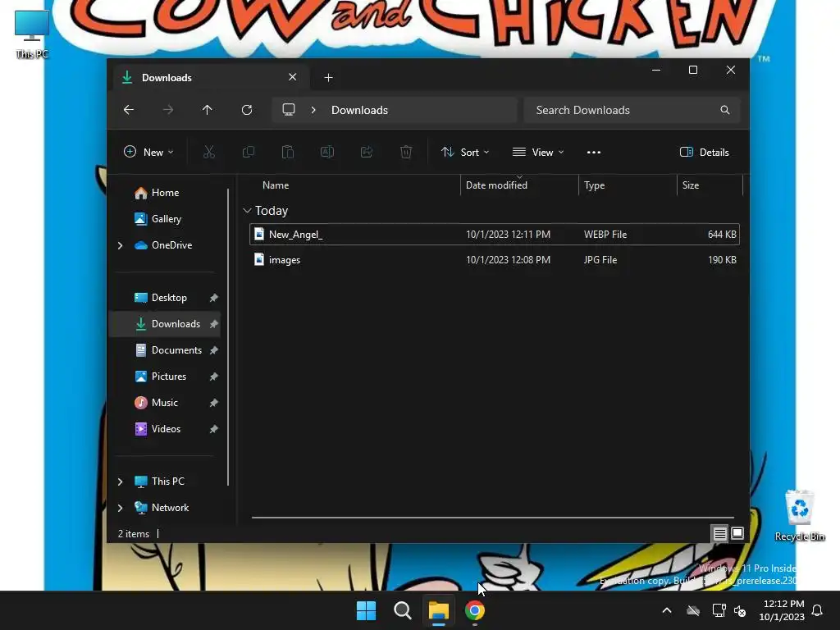Open the clock and date flyout

tap(782, 610)
